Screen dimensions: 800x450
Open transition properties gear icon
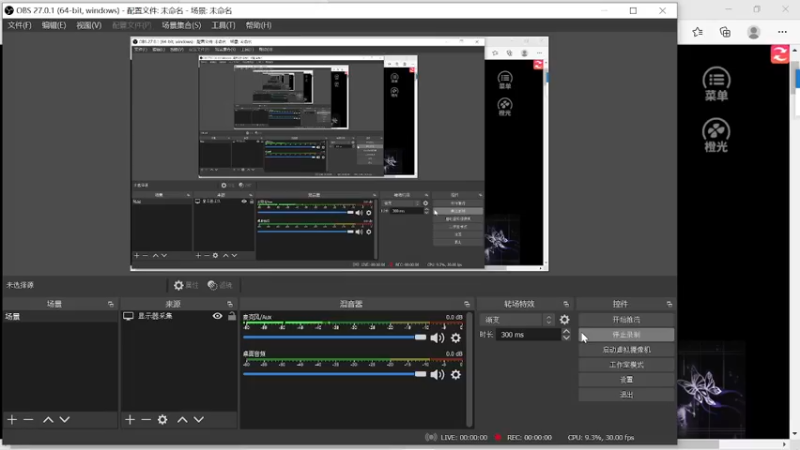tap(564, 320)
